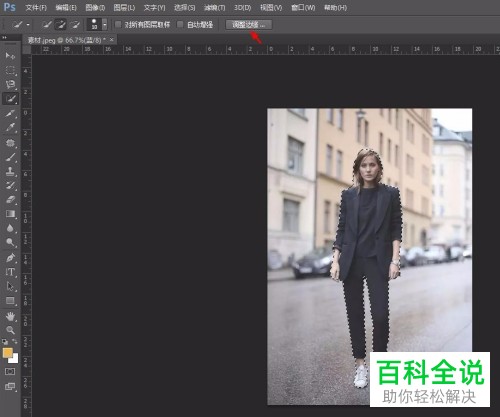Screen dimensions: 500x417
Task: Select the Pen tool
Action: coord(10,258)
